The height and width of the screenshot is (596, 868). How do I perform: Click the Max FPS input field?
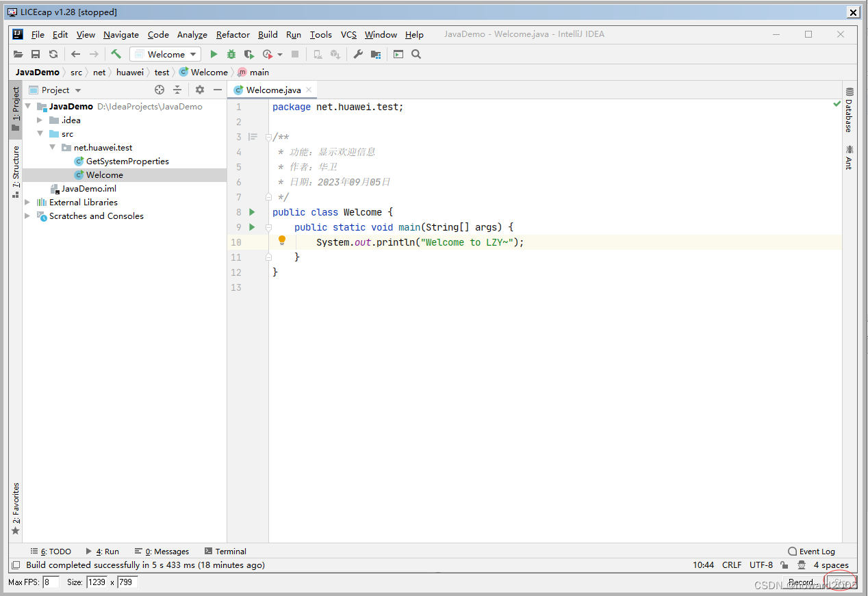(x=51, y=582)
